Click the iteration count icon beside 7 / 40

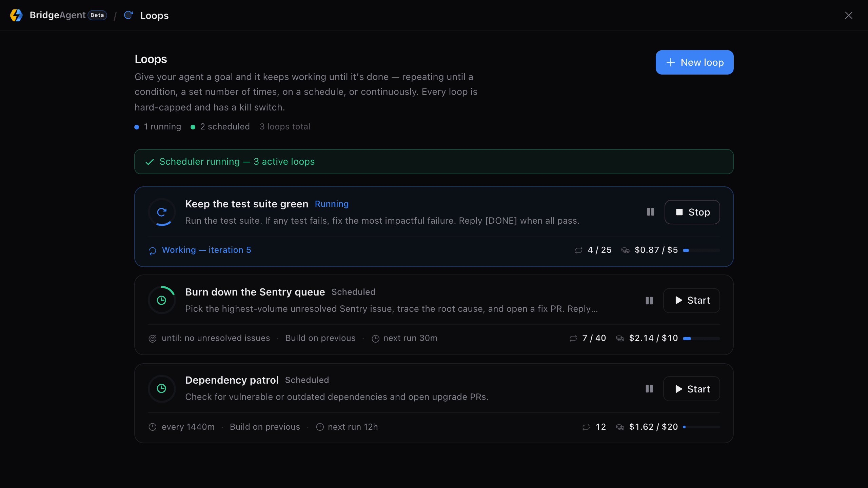click(573, 338)
